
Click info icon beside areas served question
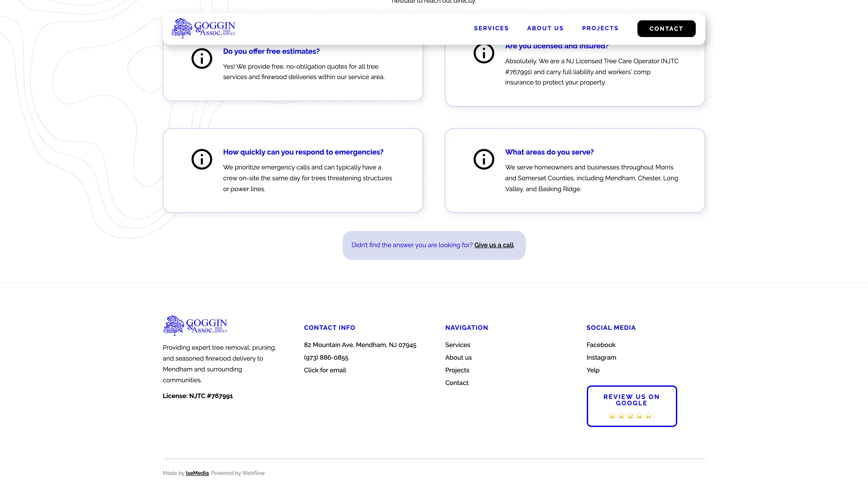(484, 159)
